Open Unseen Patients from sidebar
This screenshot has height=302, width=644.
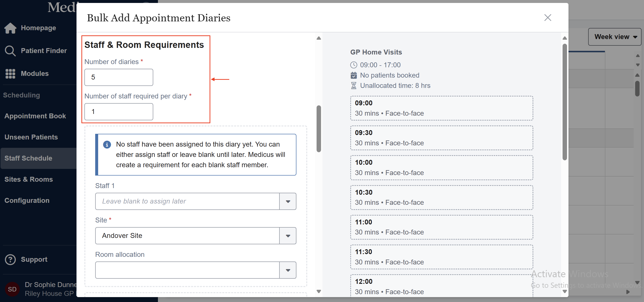click(31, 137)
